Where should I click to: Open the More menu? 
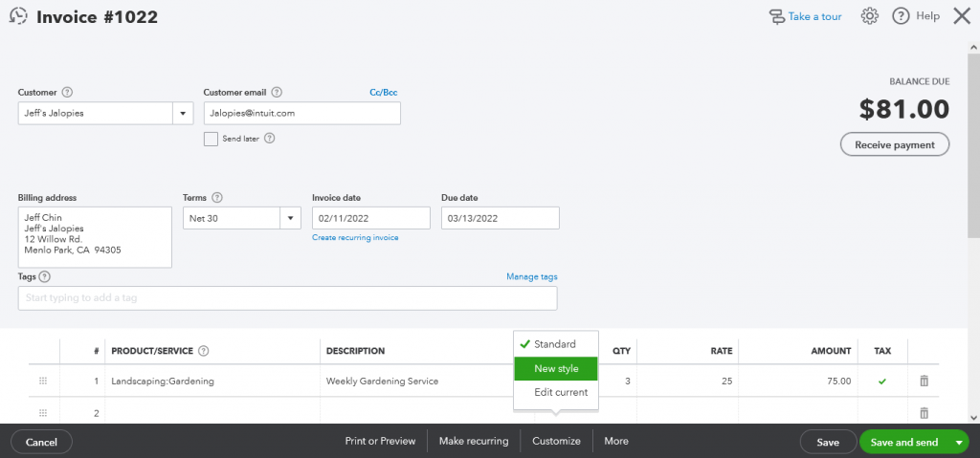[616, 441]
